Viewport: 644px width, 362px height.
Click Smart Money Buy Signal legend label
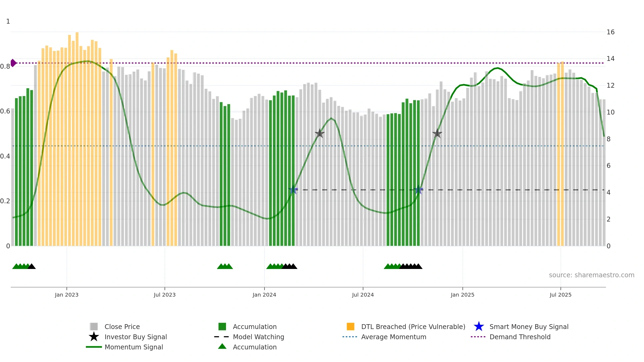coord(529,327)
